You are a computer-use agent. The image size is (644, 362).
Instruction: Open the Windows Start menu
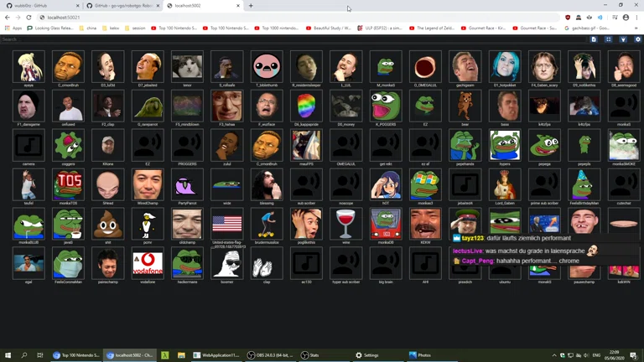click(x=8, y=355)
